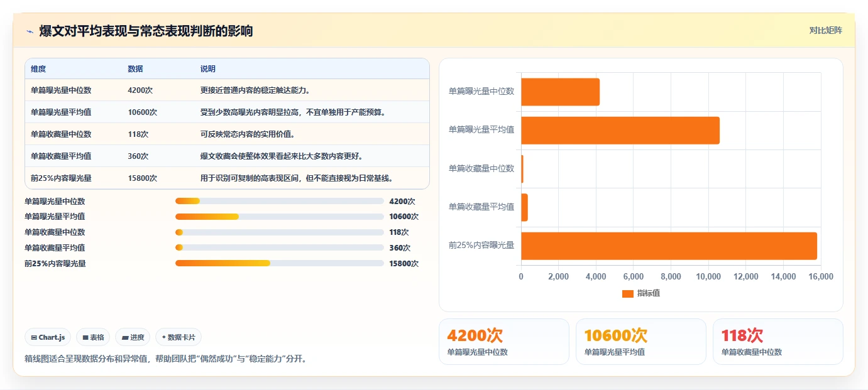
Task: Open the 对比矩阵 label in header
Action: 825,30
